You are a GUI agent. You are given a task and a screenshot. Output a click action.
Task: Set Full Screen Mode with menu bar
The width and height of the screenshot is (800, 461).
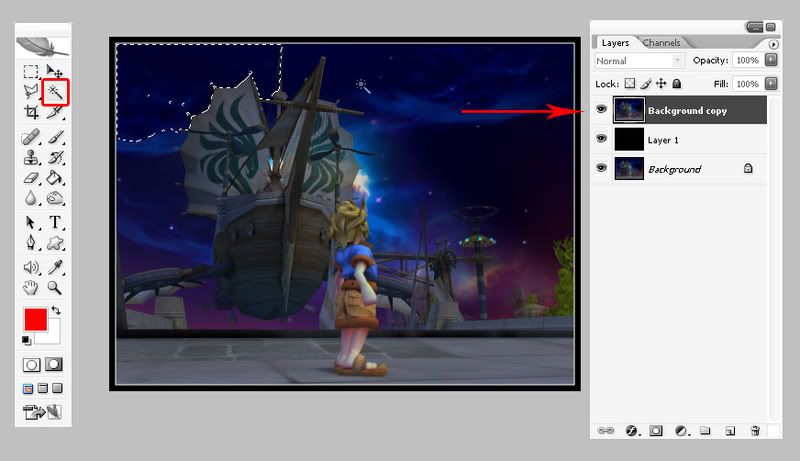pyautogui.click(x=43, y=389)
